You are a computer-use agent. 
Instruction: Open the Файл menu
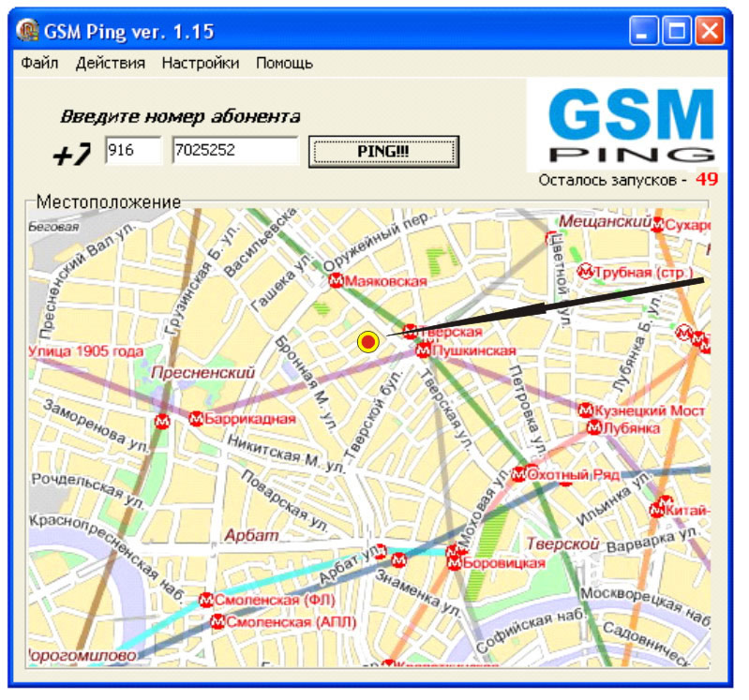pos(39,63)
